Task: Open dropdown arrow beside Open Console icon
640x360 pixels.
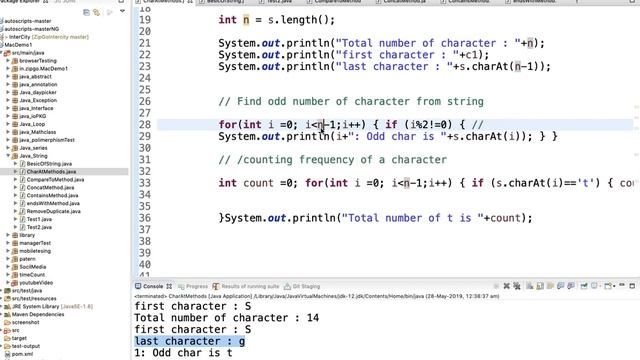Action: coord(614,287)
